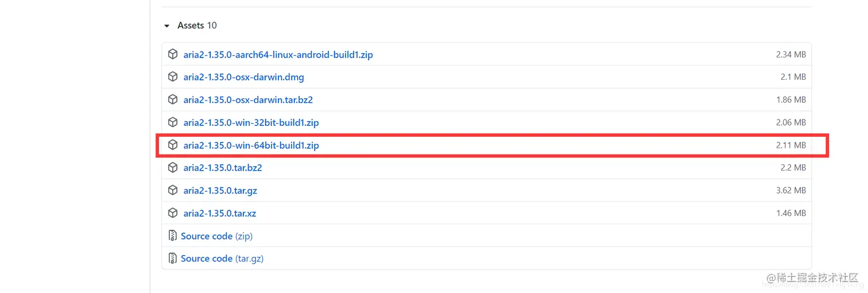Click the 3.62 MB size text
The height and width of the screenshot is (293, 868).
(791, 190)
